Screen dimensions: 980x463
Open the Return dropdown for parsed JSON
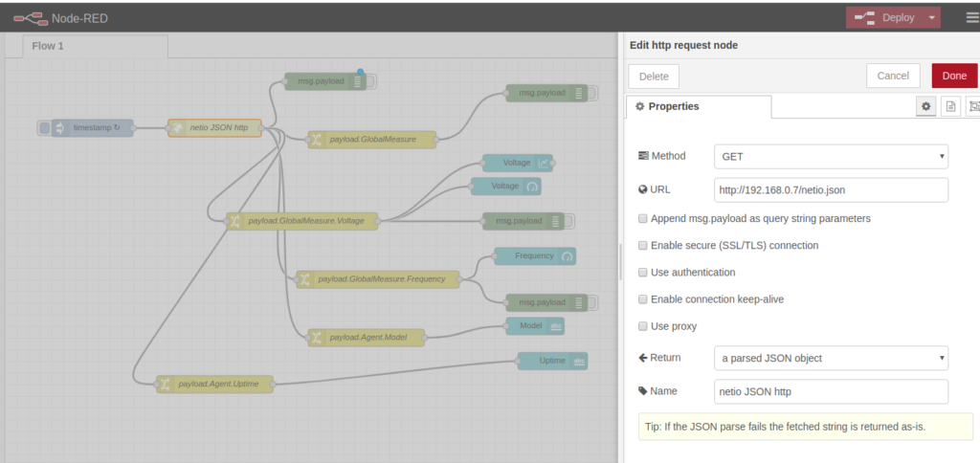pyautogui.click(x=832, y=358)
